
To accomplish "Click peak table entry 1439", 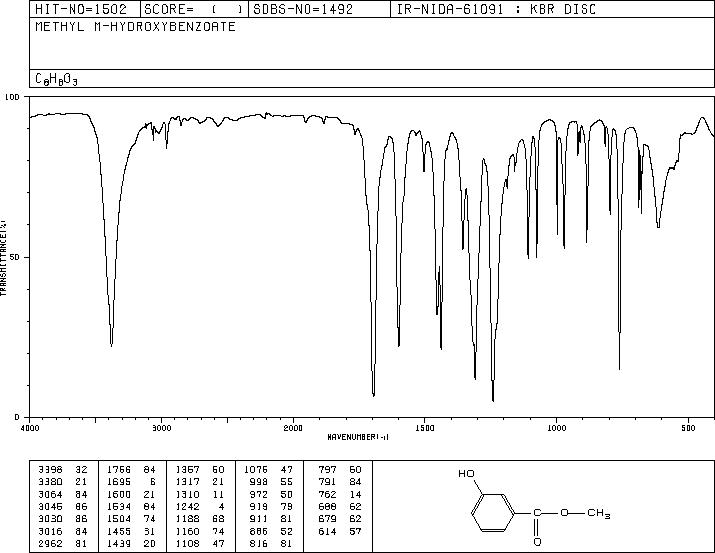I will (131, 543).
